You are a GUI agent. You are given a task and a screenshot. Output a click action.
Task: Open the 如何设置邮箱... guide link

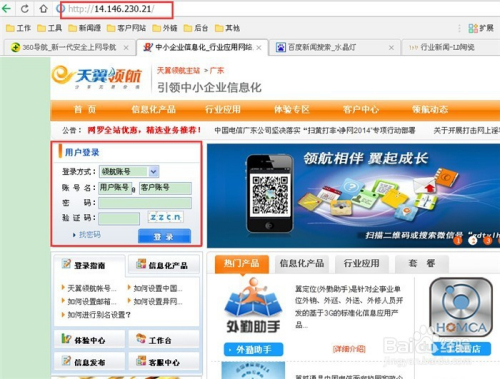[x=92, y=302]
